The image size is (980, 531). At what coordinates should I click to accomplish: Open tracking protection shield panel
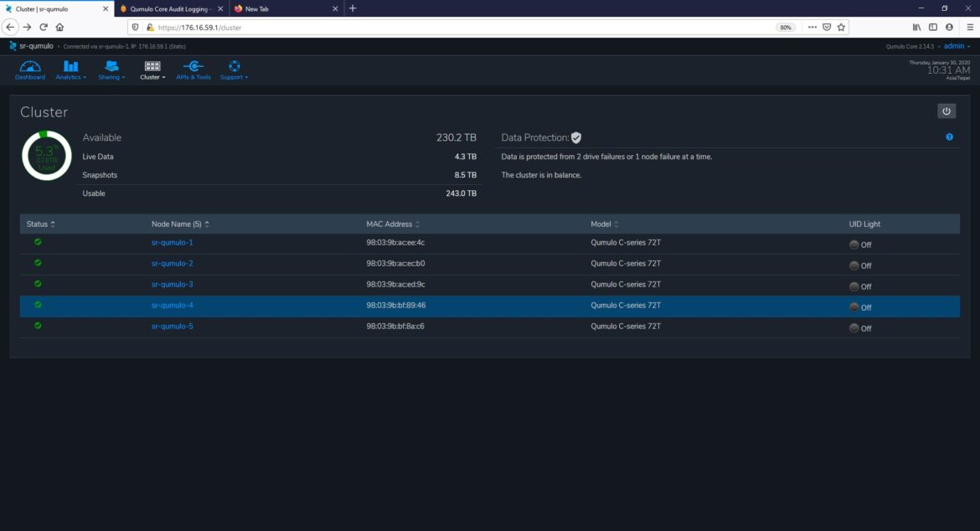135,28
